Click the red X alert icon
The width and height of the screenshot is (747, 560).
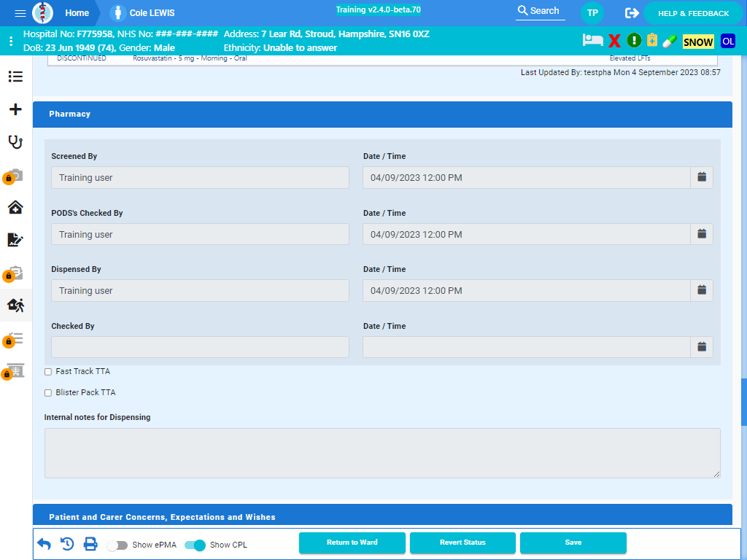[614, 41]
